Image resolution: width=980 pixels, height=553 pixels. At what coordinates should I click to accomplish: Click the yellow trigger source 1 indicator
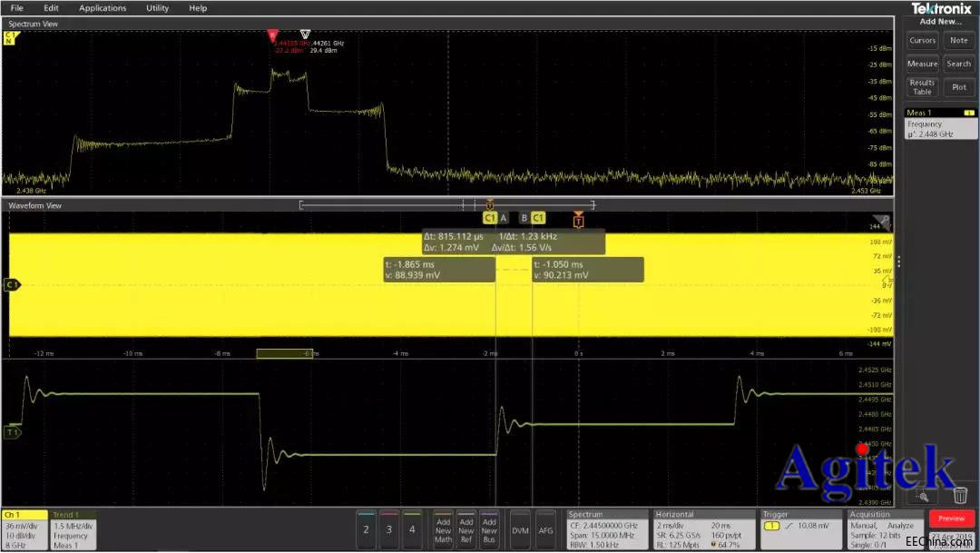click(x=772, y=526)
